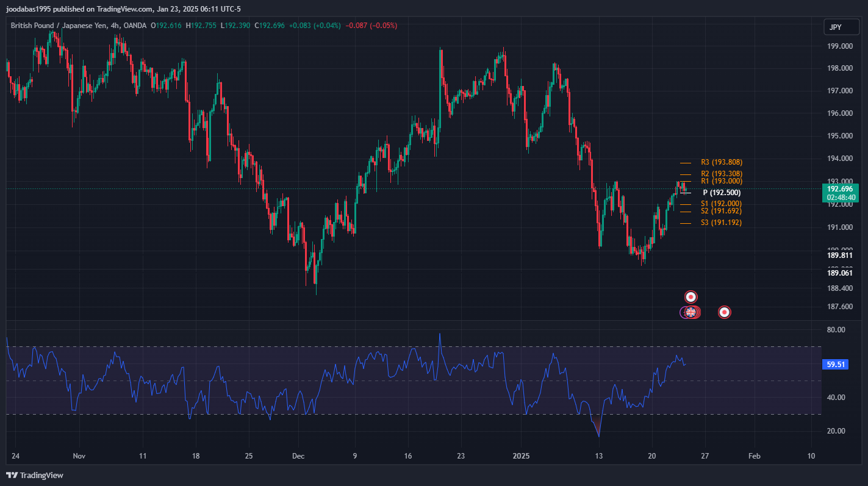
Task: Click the 196.000 price axis label
Action: click(x=840, y=113)
